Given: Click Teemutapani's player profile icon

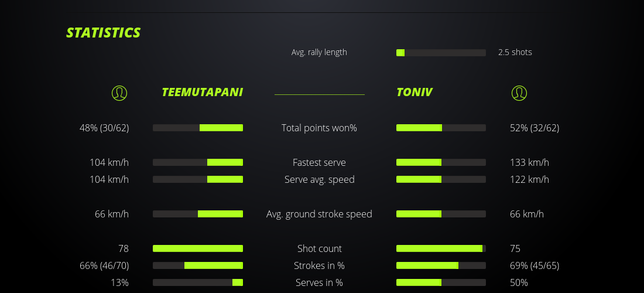Looking at the screenshot, I should click(x=119, y=93).
